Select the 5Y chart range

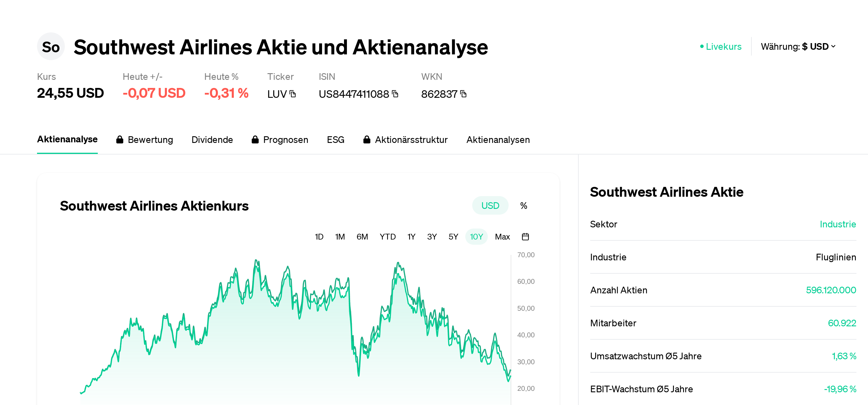coord(453,237)
